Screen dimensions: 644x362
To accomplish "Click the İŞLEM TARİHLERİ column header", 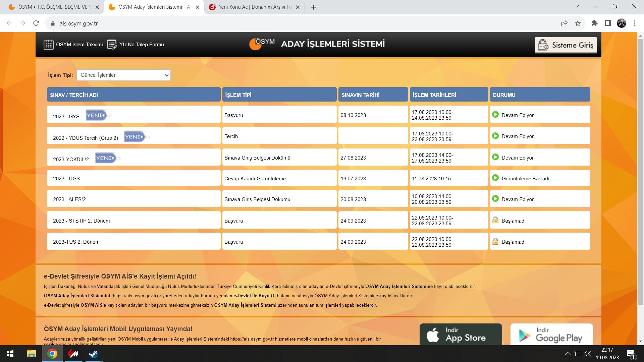I will pos(449,95).
